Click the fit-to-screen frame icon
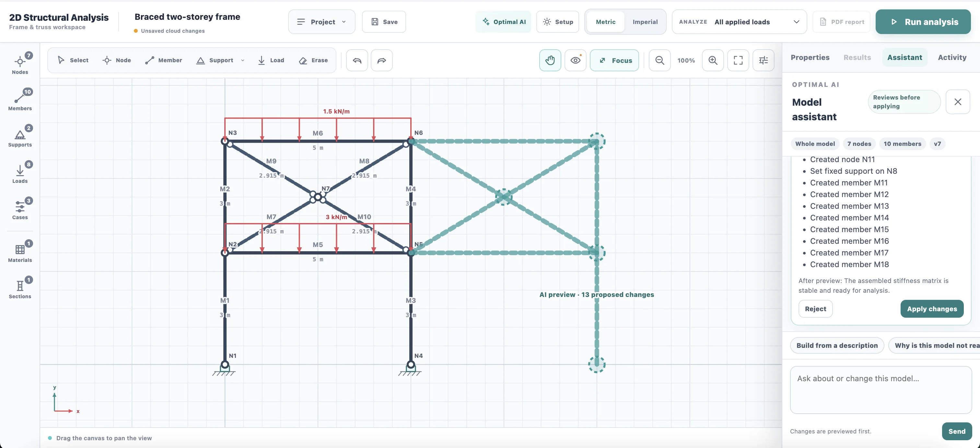This screenshot has width=980, height=448. coord(738,60)
